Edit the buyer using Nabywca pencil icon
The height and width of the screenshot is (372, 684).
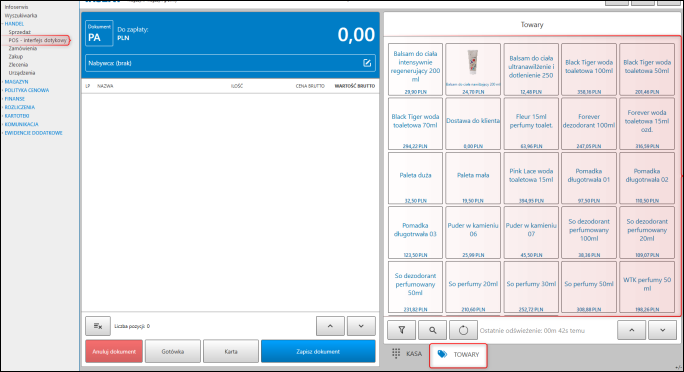[367, 63]
